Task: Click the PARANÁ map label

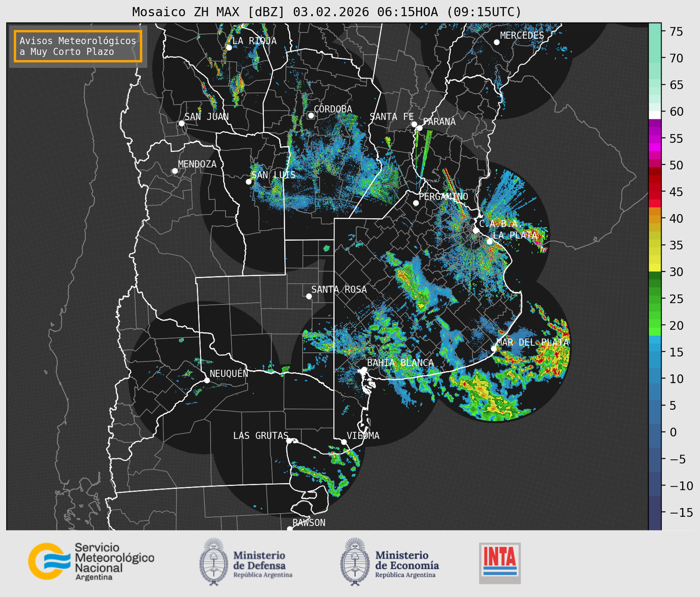Action: point(439,122)
